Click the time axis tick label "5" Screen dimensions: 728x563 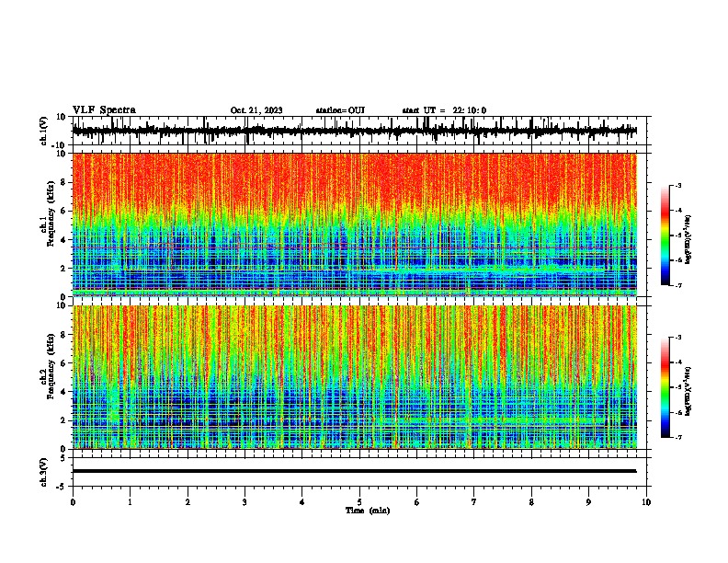coord(359,502)
